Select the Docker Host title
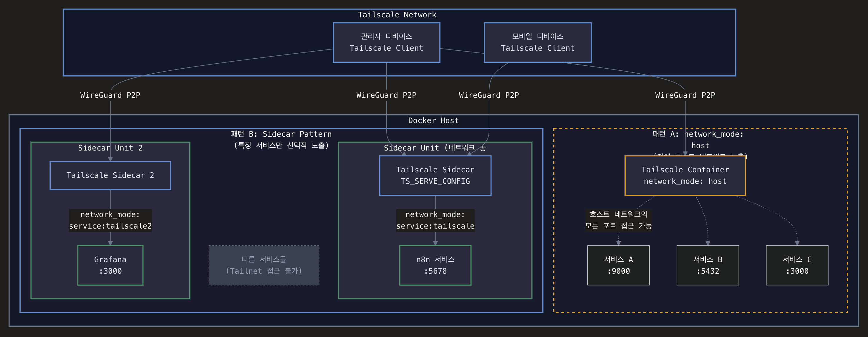868x337 pixels. pyautogui.click(x=433, y=121)
